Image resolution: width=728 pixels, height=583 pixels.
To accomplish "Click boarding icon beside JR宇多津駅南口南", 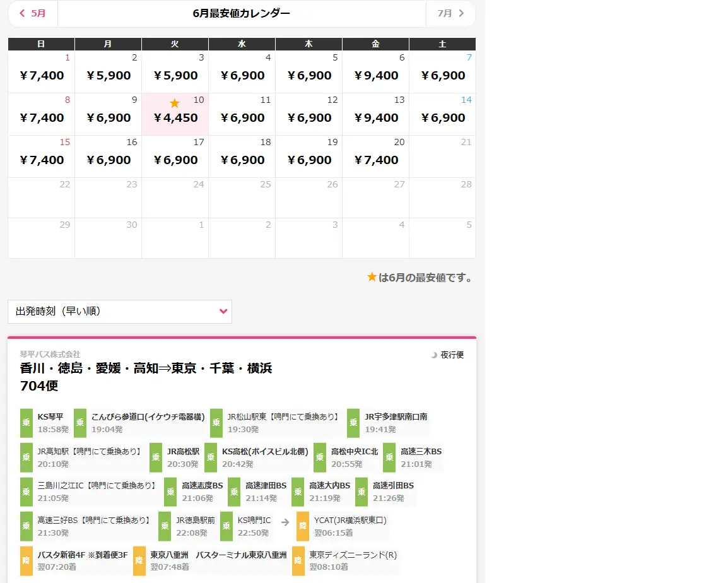I will pyautogui.click(x=353, y=423).
